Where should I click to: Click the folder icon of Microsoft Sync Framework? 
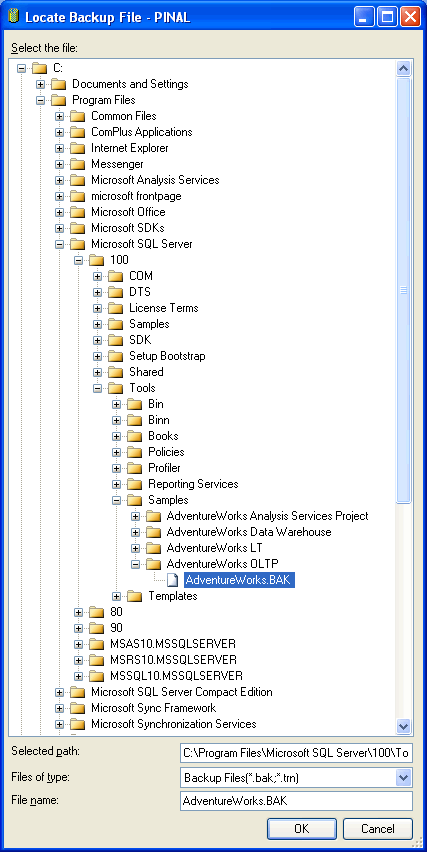78,708
